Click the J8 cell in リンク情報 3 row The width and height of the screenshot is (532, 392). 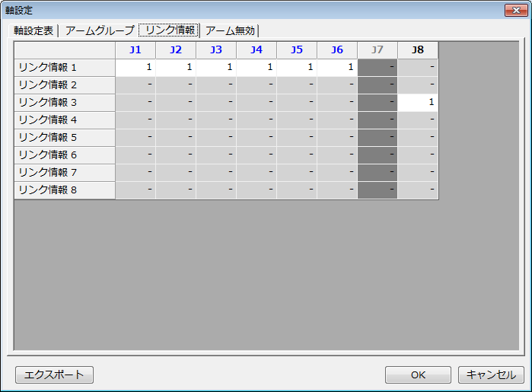tap(418, 103)
